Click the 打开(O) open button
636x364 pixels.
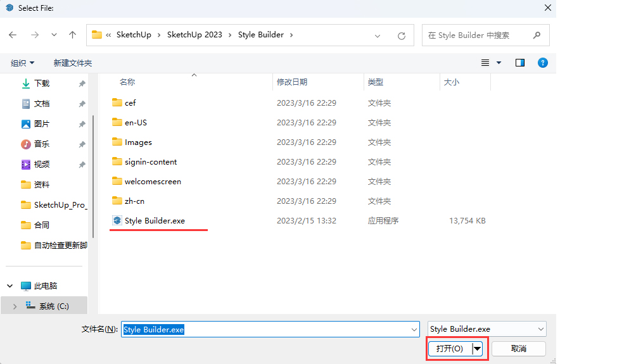tap(450, 349)
